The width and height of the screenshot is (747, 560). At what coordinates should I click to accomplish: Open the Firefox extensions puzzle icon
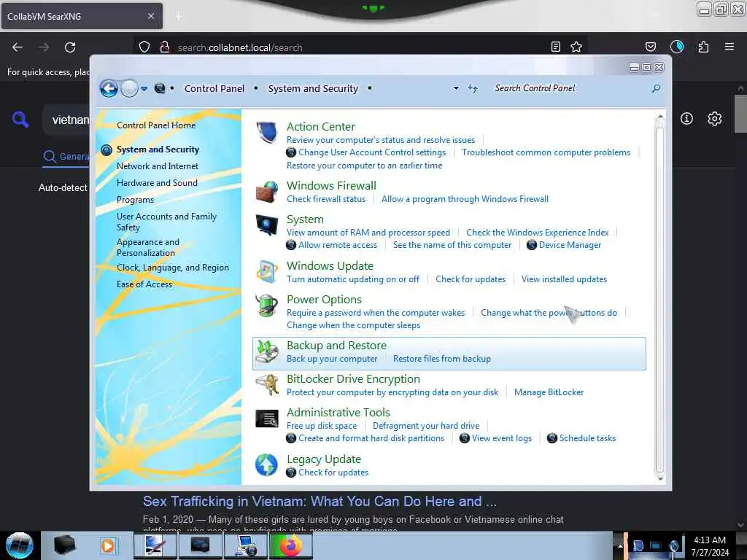[x=703, y=47]
